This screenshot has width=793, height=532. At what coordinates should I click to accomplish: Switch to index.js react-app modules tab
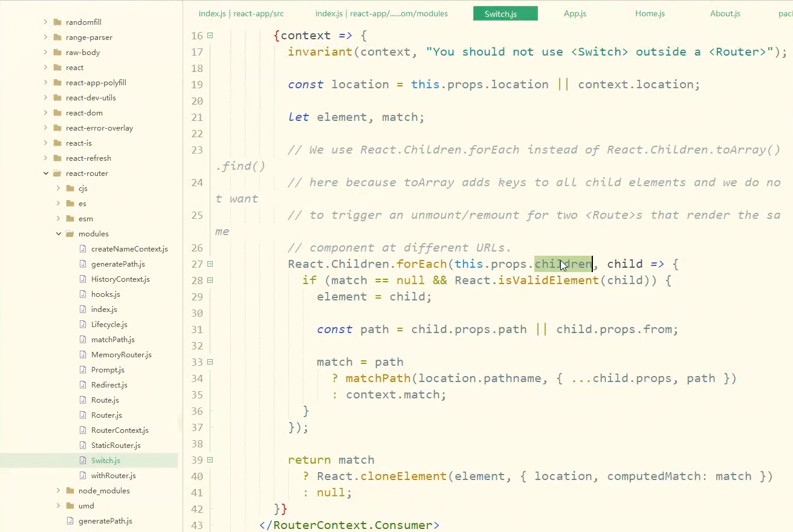pos(381,13)
